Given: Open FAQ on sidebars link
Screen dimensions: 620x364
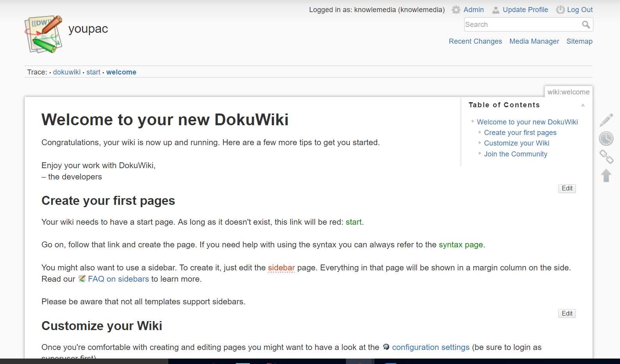Looking at the screenshot, I should point(118,279).
